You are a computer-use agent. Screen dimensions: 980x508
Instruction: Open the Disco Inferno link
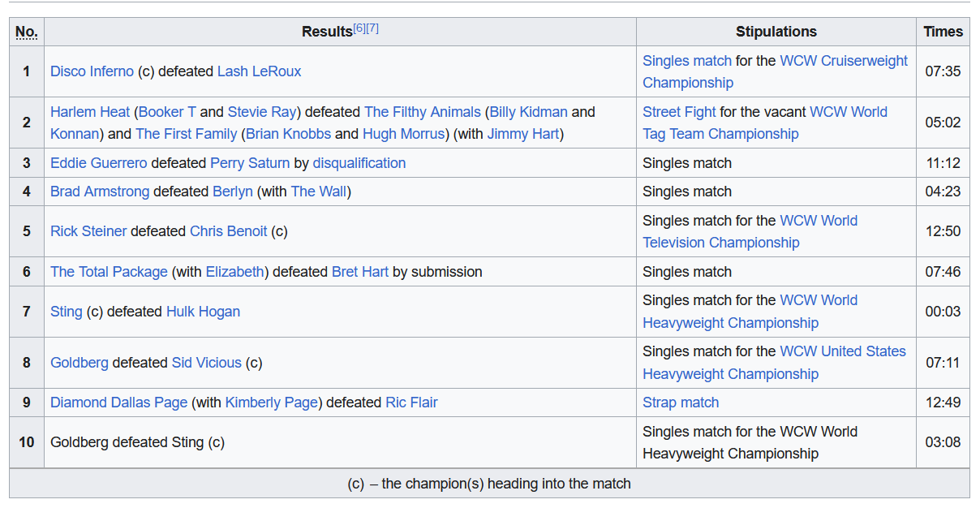coord(92,71)
